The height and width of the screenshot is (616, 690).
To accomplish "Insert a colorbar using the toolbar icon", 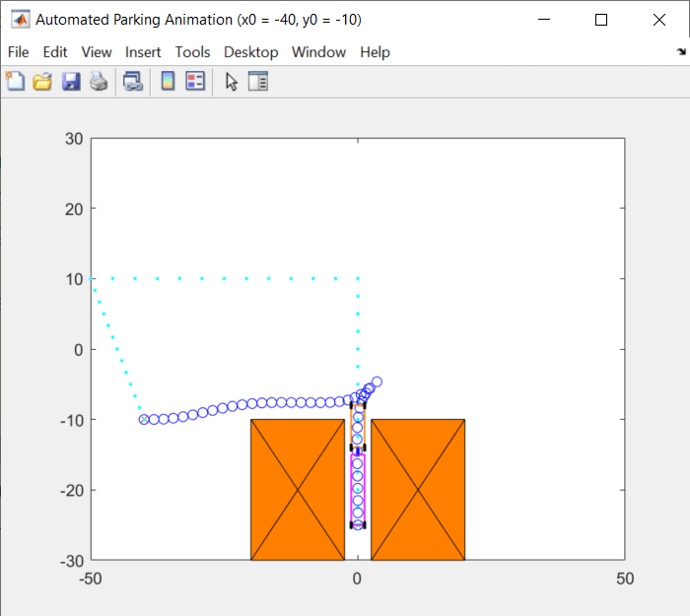I will [168, 81].
